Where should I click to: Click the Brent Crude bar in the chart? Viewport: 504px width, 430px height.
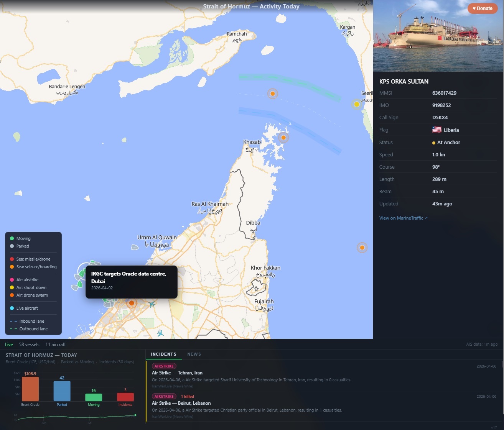[30, 389]
